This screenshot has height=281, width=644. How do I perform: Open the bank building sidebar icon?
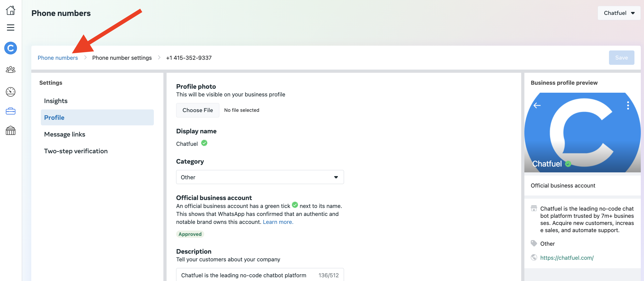click(11, 130)
